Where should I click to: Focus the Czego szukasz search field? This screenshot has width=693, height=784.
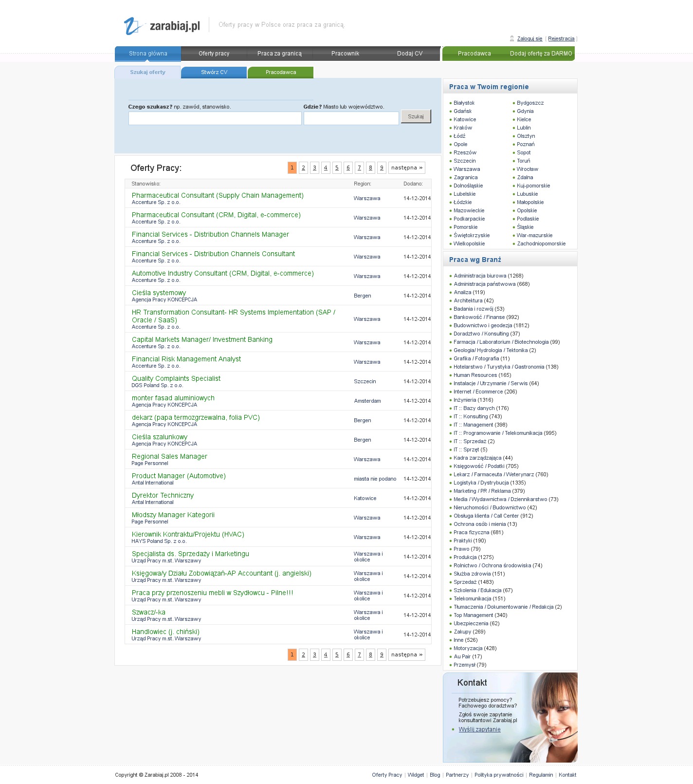tap(215, 118)
